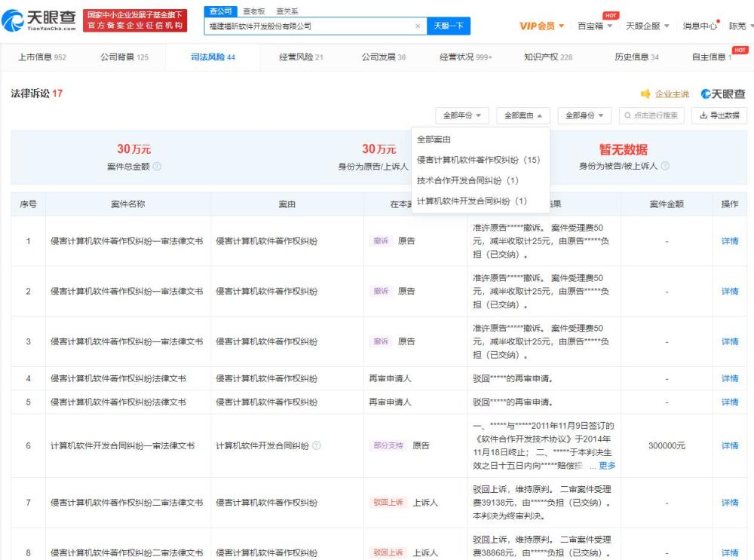Click the help icon beside 身份为被告/被上诉人
The height and width of the screenshot is (560, 754).
tap(664, 167)
